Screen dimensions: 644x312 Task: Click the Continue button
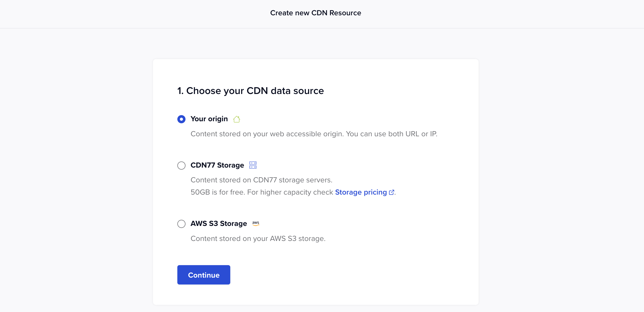click(x=204, y=275)
